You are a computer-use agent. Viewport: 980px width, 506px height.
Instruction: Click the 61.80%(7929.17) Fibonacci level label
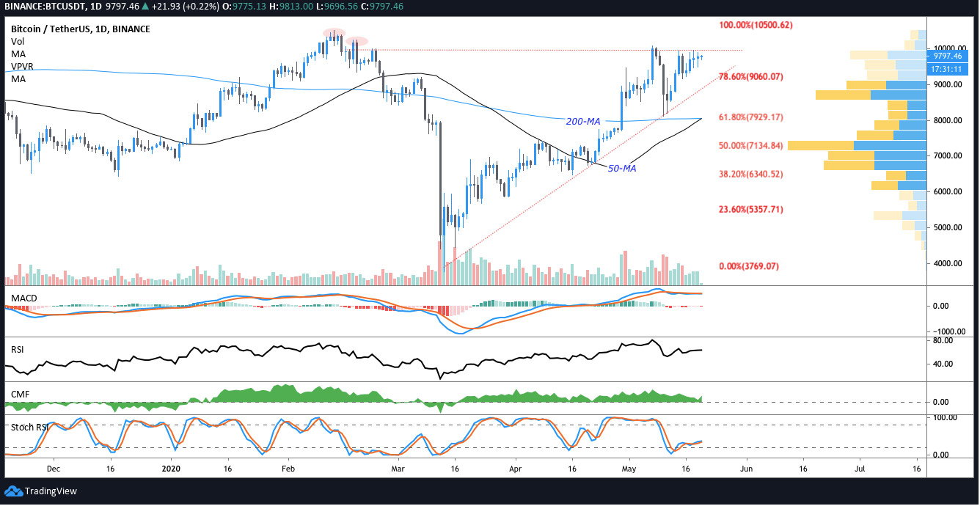751,117
